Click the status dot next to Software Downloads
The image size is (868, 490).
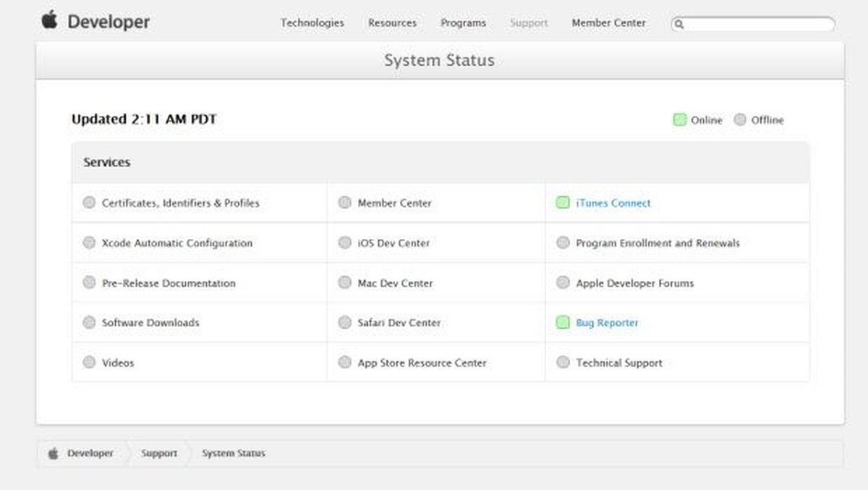(89, 323)
